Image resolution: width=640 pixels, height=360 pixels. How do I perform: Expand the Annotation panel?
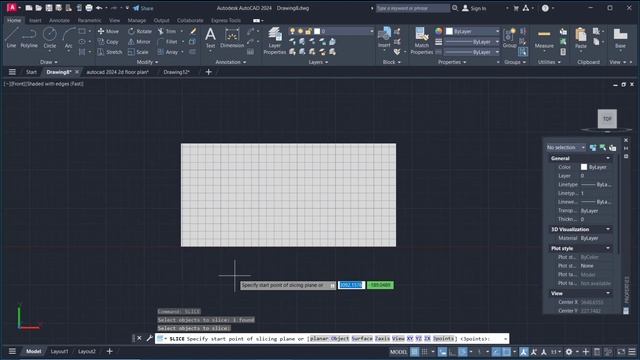pyautogui.click(x=231, y=62)
